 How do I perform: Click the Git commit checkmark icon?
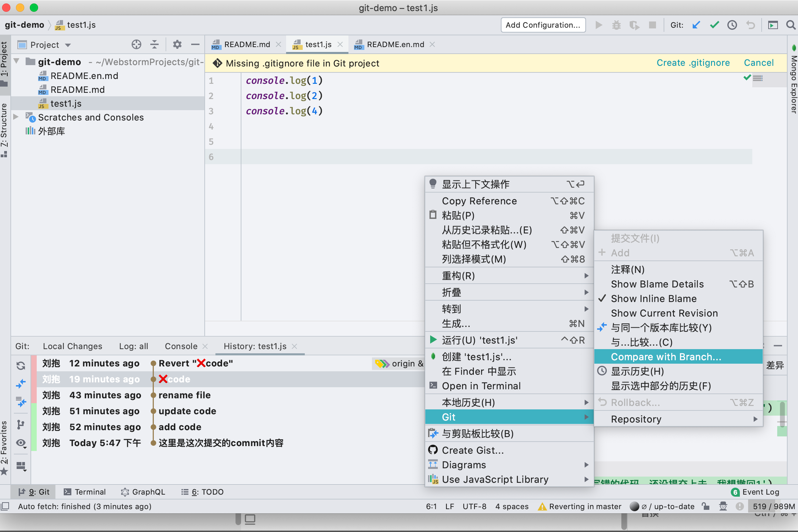tap(714, 25)
